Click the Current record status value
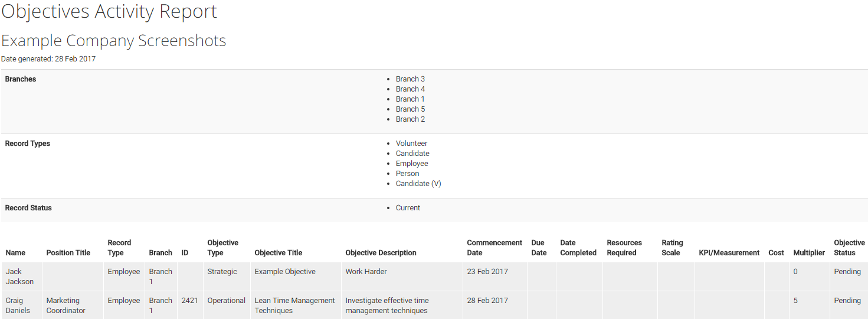 (x=408, y=208)
